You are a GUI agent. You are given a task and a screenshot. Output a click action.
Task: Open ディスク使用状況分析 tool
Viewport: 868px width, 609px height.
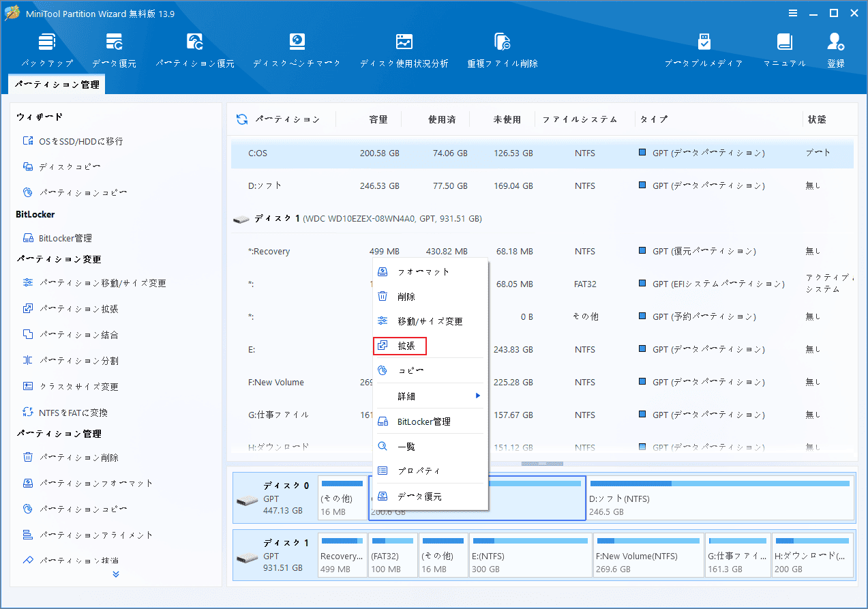coord(404,50)
